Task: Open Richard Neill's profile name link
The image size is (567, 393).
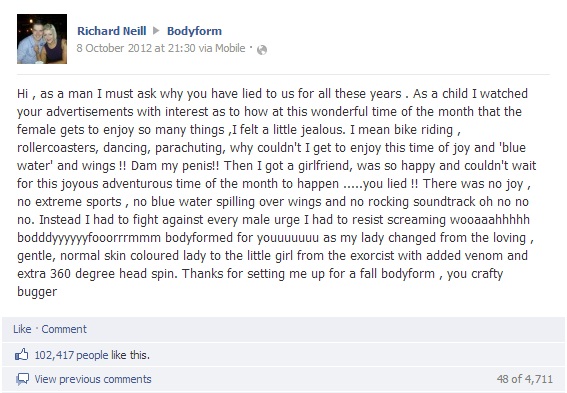Action: [x=112, y=31]
